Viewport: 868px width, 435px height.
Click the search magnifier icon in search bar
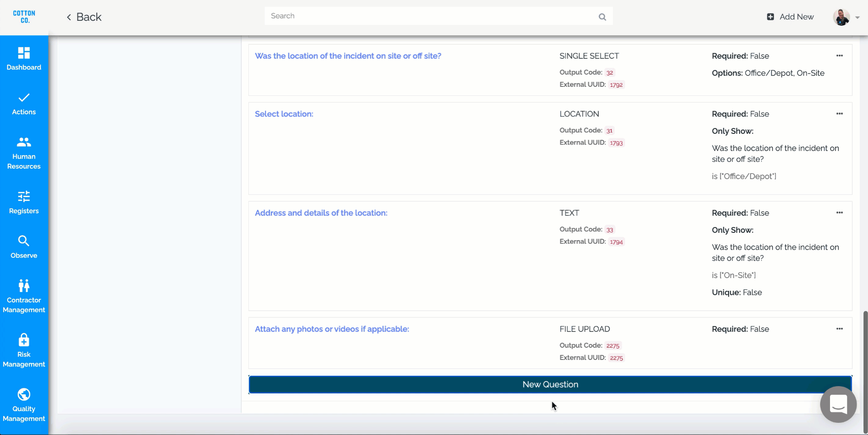tap(602, 17)
